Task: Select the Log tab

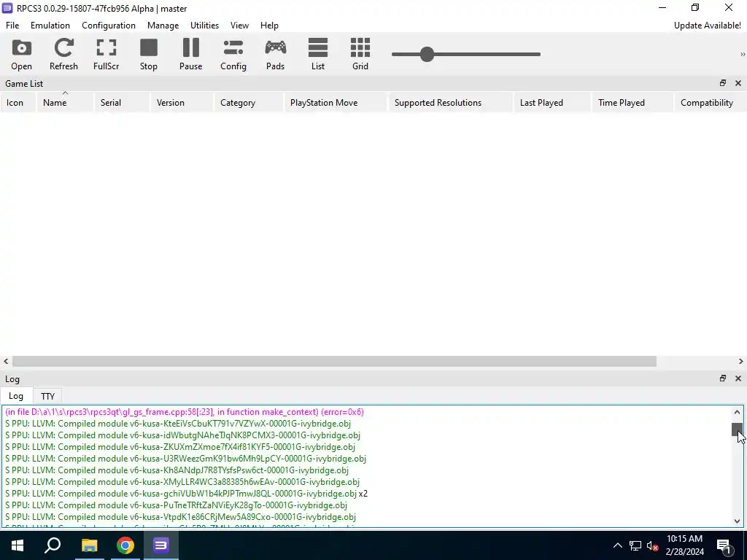Action: pos(16,396)
